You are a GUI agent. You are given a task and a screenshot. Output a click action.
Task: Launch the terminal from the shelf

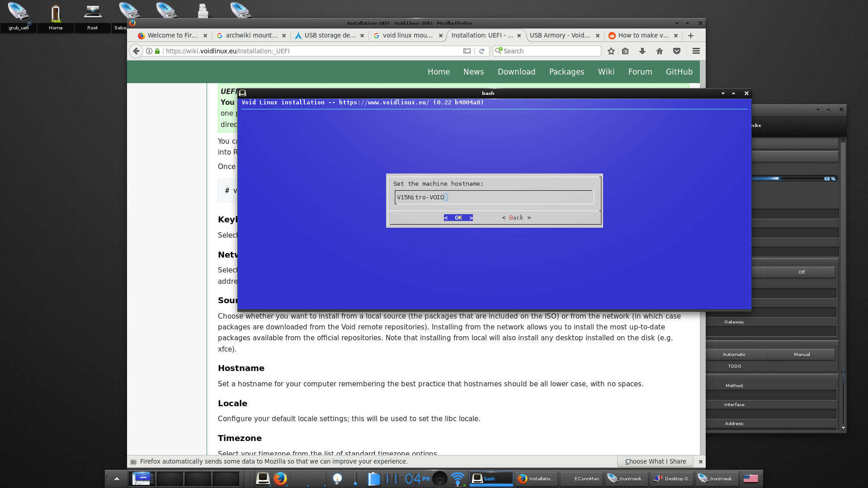coord(263,478)
